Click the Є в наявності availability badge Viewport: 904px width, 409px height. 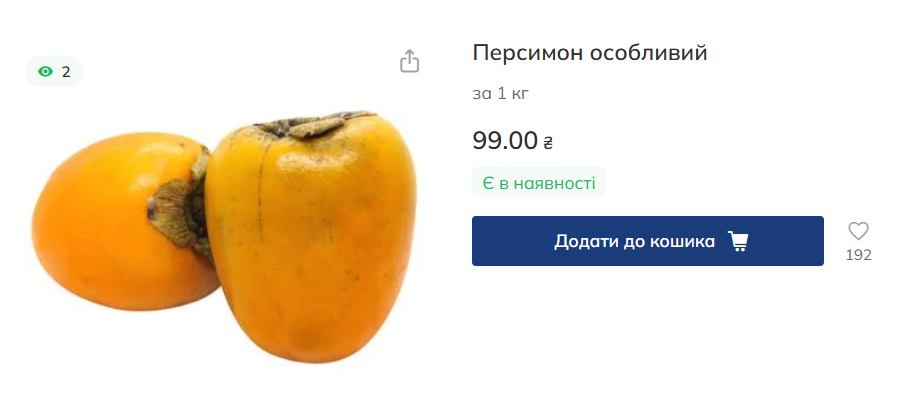[x=538, y=183]
